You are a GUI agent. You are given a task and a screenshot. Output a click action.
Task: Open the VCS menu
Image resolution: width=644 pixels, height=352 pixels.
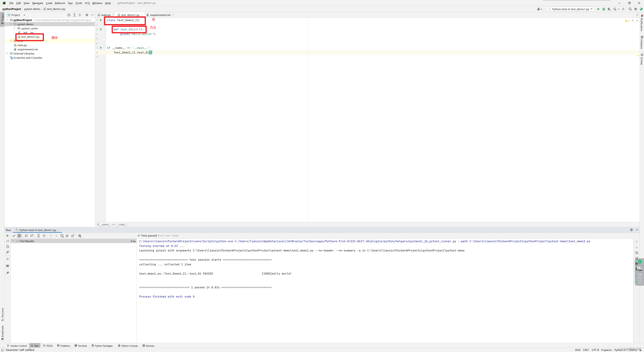(87, 3)
